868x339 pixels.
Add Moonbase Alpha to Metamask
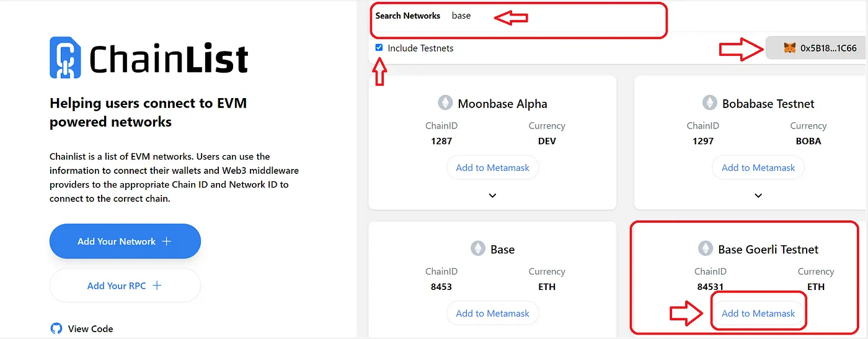click(x=492, y=168)
